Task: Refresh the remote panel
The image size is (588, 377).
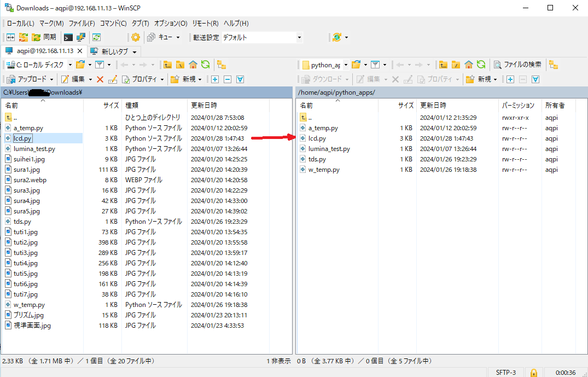Action: pyautogui.click(x=481, y=65)
